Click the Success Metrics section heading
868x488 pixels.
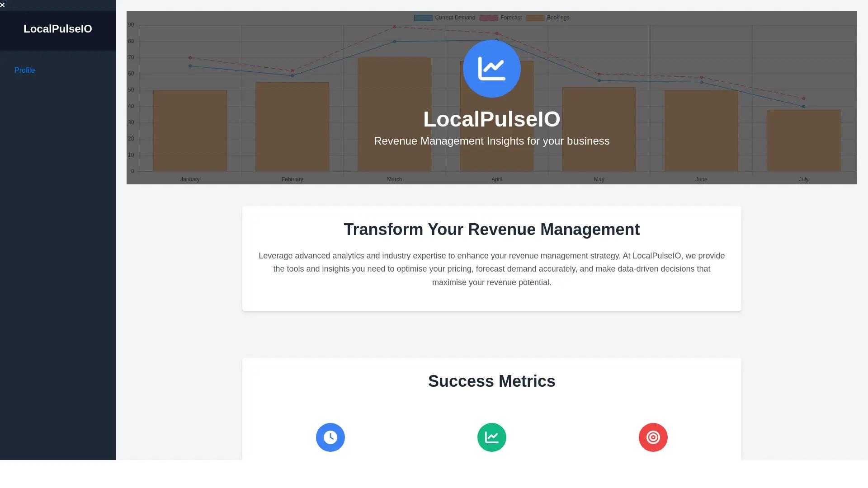point(491,381)
